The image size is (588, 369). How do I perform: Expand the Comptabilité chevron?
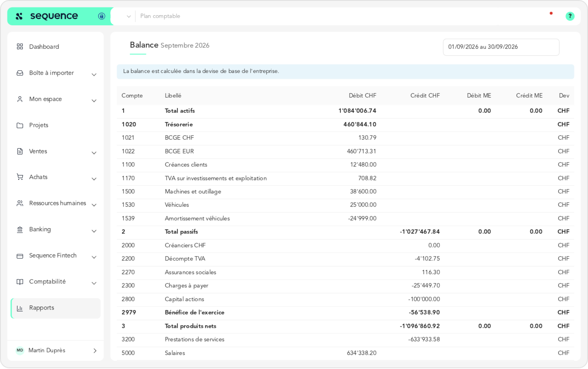pos(94,283)
